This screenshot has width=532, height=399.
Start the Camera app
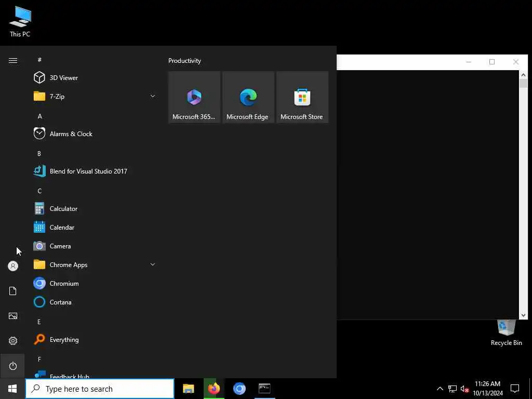95,246
